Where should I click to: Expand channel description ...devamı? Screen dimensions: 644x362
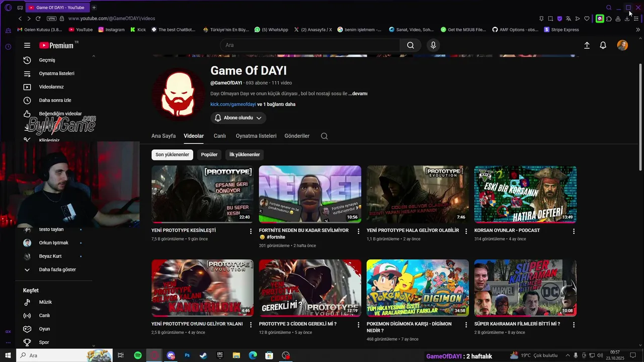[x=358, y=94]
